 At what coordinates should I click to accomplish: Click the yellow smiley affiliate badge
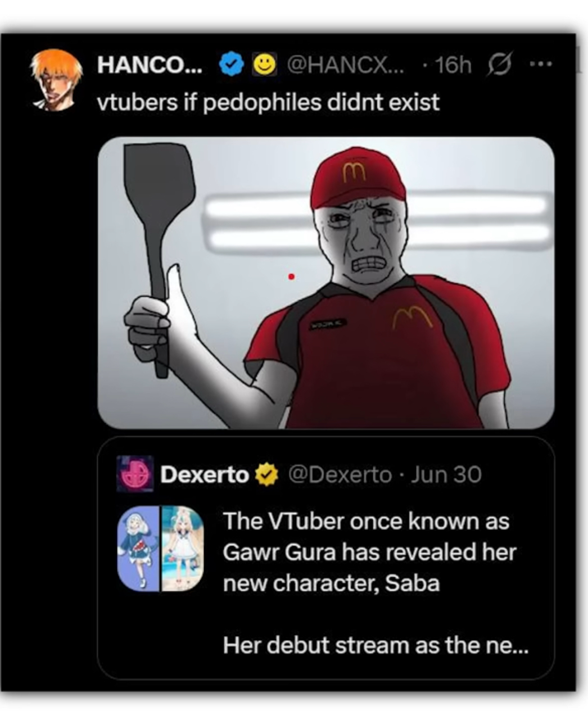point(265,65)
